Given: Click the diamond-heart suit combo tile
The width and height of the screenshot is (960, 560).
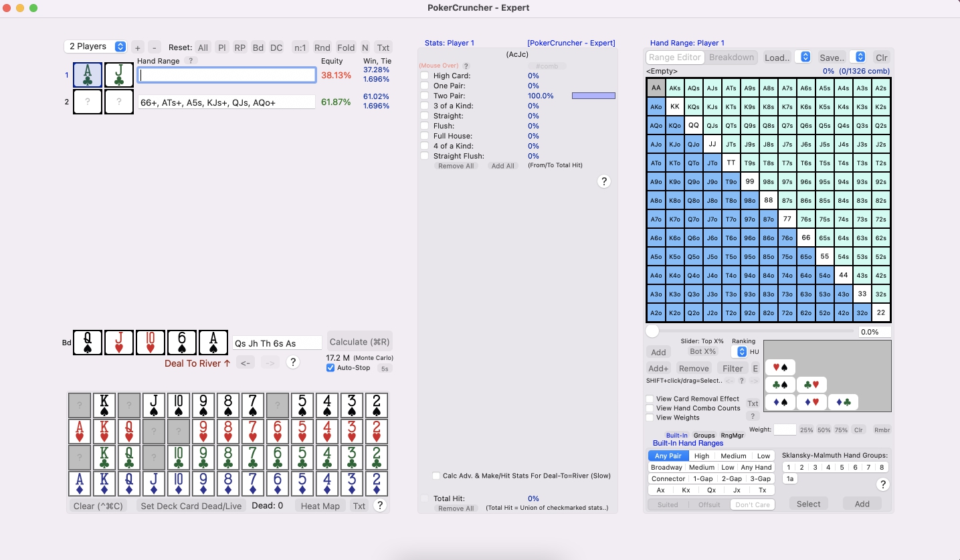Looking at the screenshot, I should tap(811, 402).
